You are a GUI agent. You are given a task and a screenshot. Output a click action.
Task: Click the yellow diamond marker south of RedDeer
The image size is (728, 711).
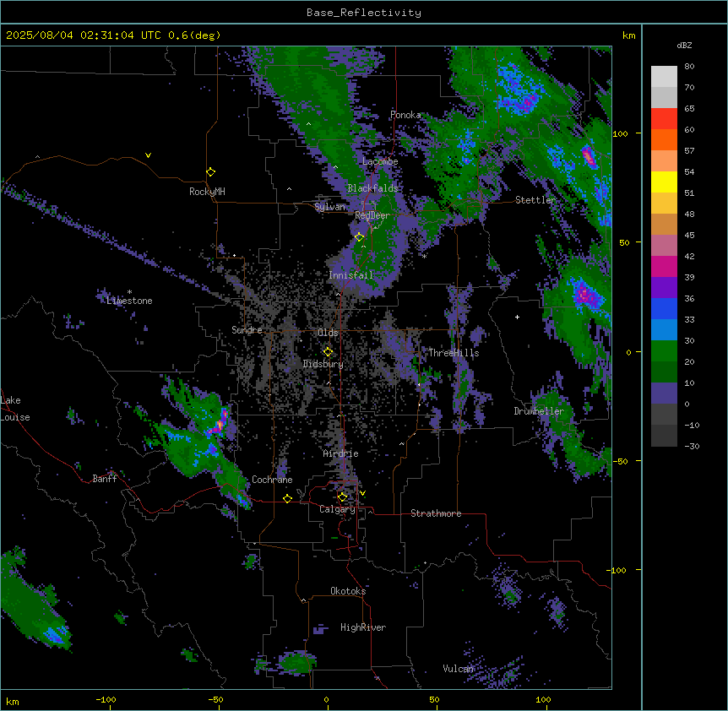(359, 237)
